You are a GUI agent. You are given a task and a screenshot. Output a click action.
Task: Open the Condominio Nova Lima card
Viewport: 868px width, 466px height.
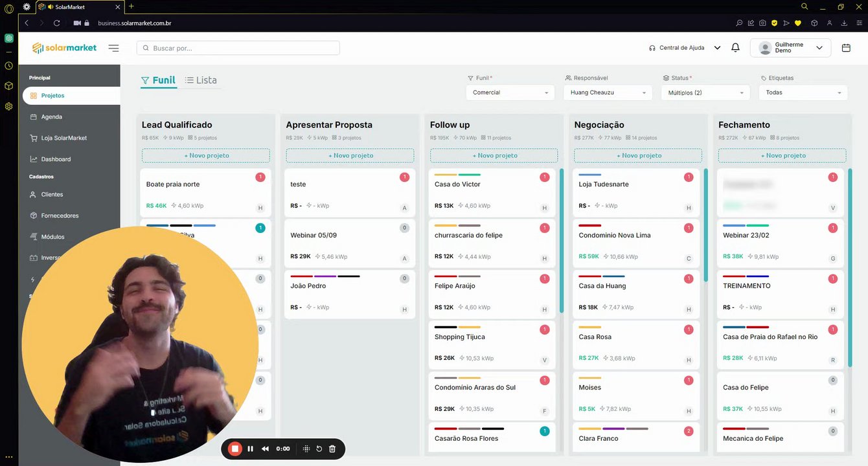[x=636, y=243]
